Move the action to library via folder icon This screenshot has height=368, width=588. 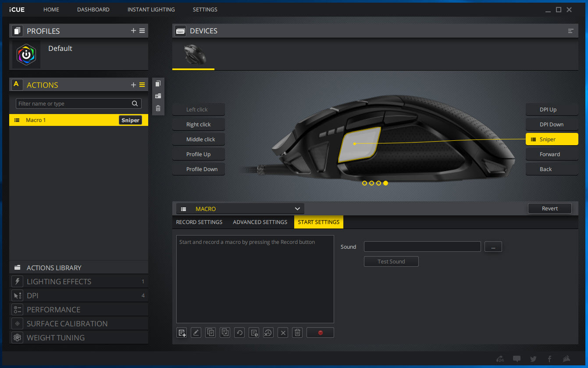click(x=158, y=96)
